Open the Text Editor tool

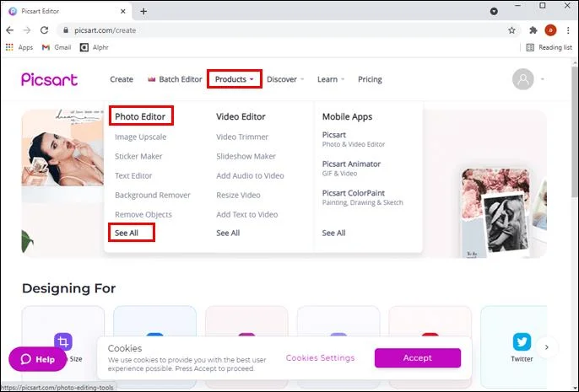(133, 175)
